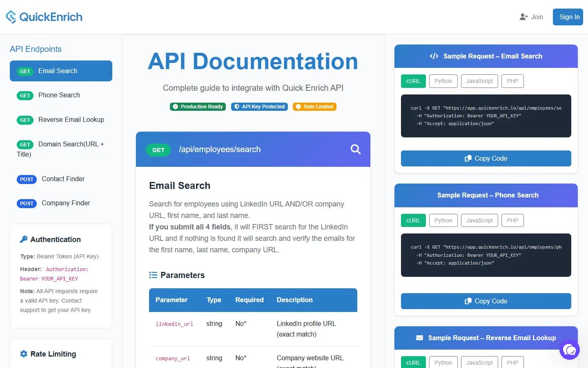Image resolution: width=588 pixels, height=368 pixels.
Task: Open the Email Search endpoint
Action: tap(61, 71)
